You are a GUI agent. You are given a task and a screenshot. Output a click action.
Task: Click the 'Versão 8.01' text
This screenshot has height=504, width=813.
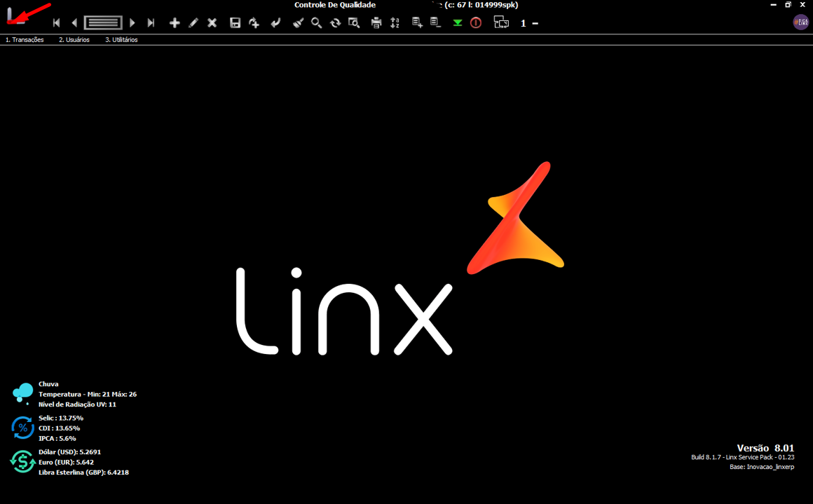[x=765, y=448]
